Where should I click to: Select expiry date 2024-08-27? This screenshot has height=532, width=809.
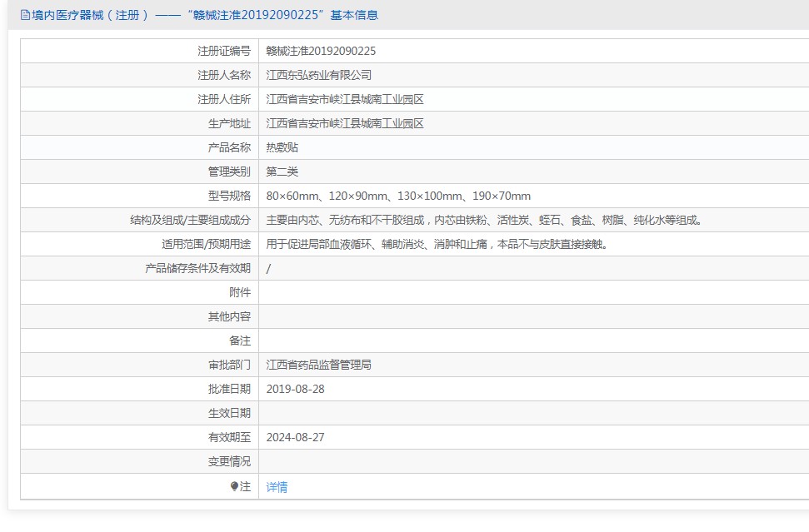point(295,437)
